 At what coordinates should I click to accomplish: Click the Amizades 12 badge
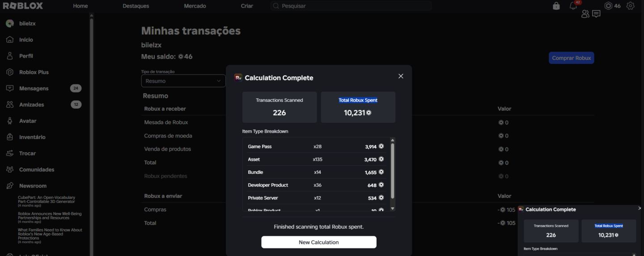76,105
